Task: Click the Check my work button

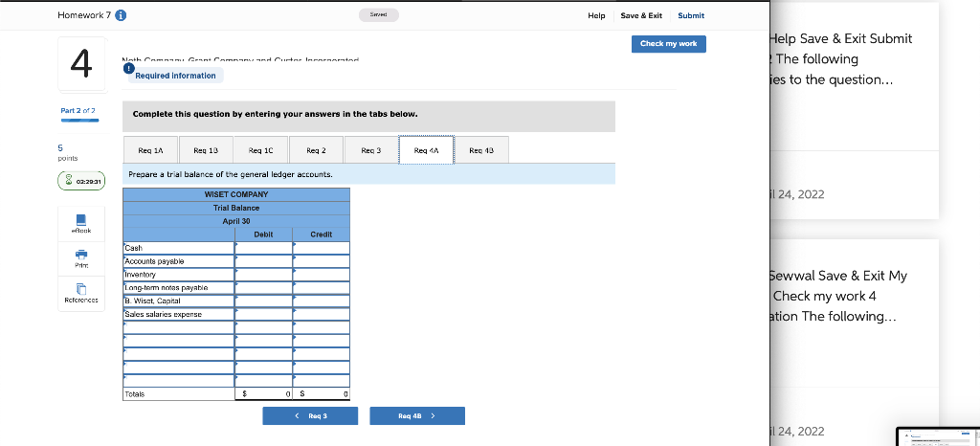Action: tap(668, 44)
